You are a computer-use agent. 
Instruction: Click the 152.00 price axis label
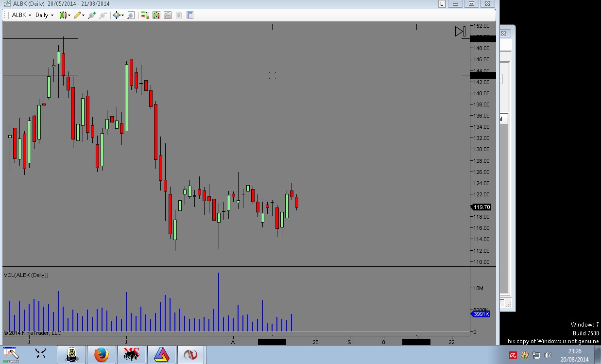click(482, 26)
